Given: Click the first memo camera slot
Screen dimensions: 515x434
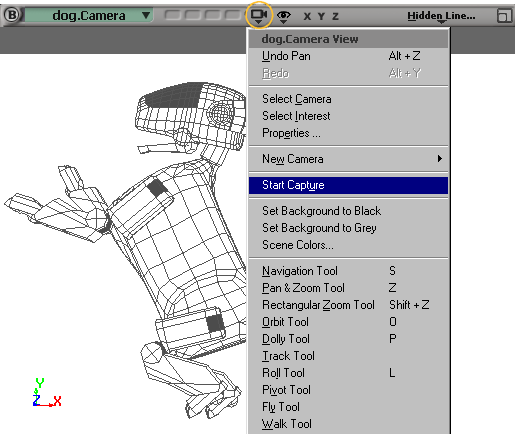Looking at the screenshot, I should (x=172, y=15).
